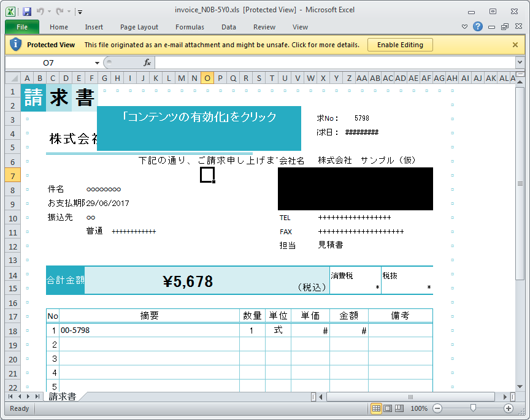Click the Select All corner triangle
This screenshot has width=530, height=420.
coord(13,78)
